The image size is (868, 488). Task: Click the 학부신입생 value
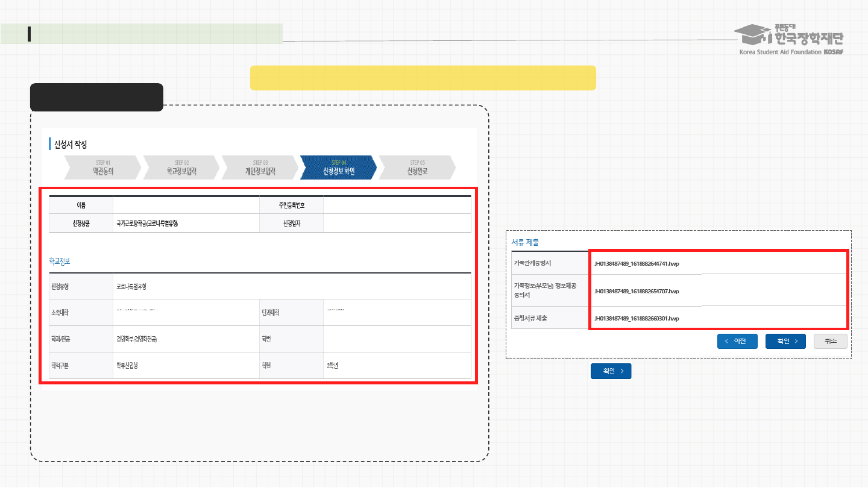(127, 366)
